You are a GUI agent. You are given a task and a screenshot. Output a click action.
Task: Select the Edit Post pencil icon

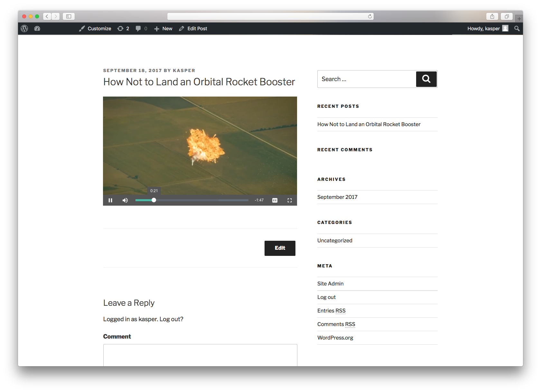(x=182, y=28)
